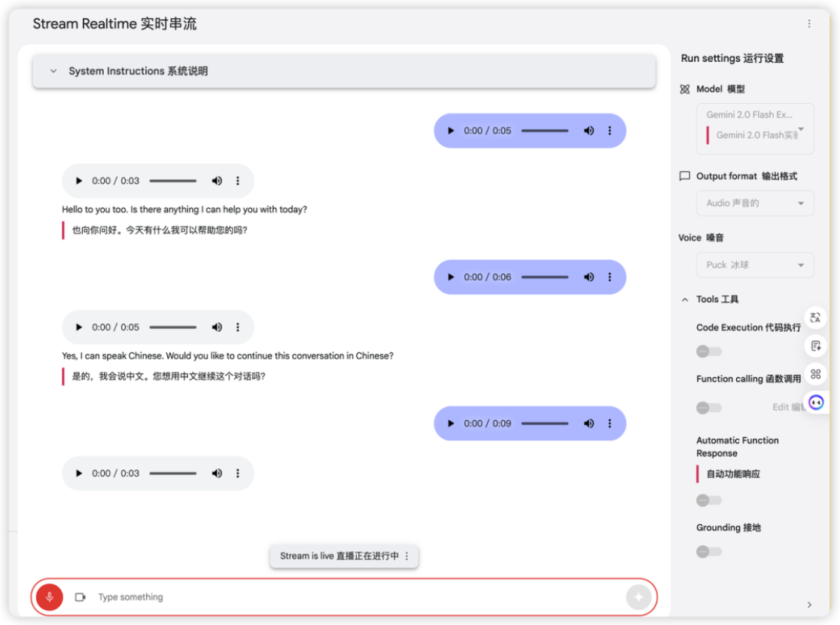Click the Grounding label

729,527
